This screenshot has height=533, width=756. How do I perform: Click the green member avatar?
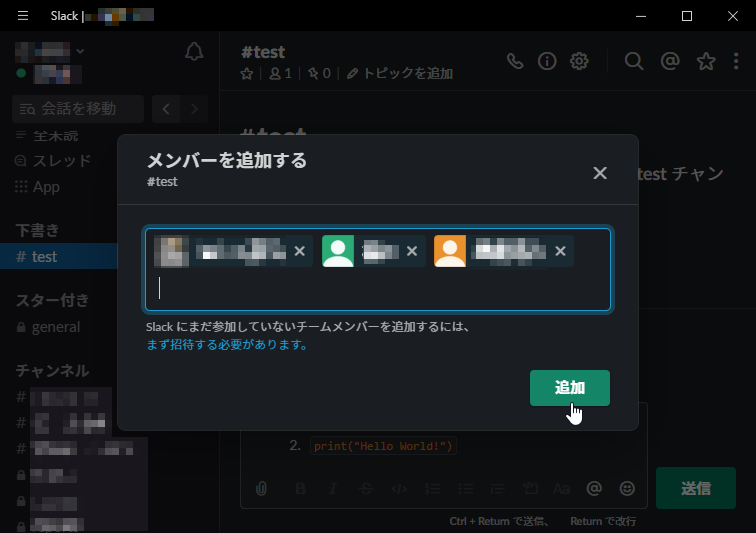[x=338, y=251]
